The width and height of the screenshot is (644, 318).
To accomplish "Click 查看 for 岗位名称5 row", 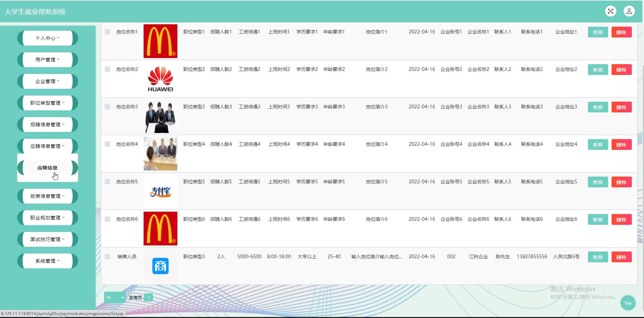I will pyautogui.click(x=598, y=182).
